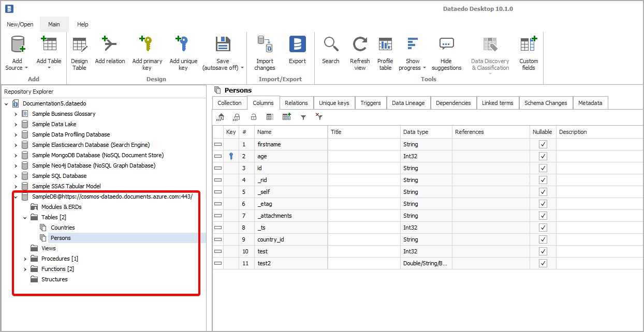The width and height of the screenshot is (644, 332).
Task: Apply the column filter icon above the grid
Action: pos(303,117)
